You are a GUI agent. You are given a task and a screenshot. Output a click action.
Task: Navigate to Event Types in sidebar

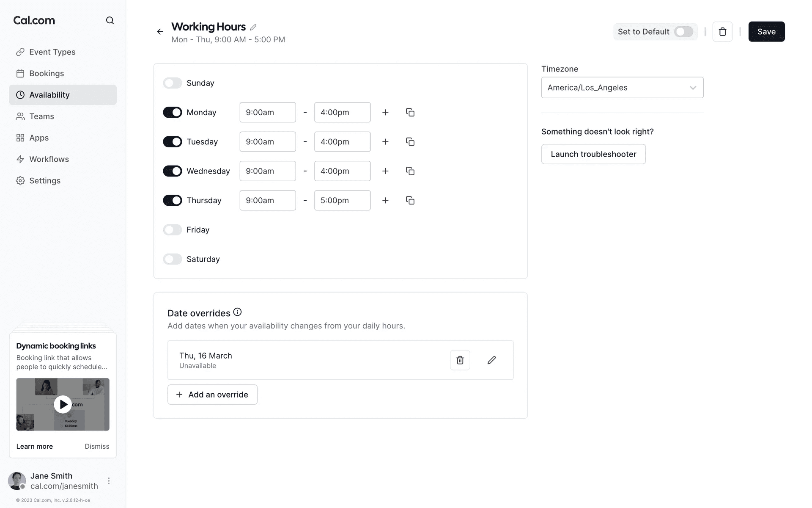52,52
